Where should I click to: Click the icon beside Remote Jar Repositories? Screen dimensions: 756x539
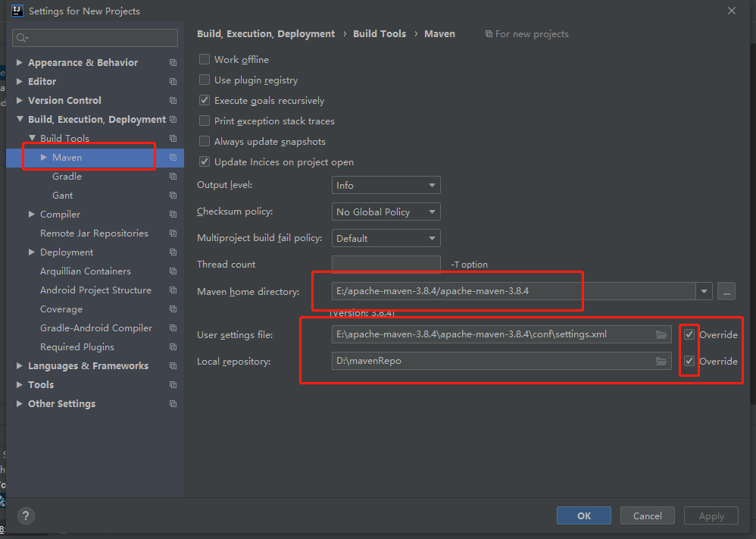(x=173, y=233)
